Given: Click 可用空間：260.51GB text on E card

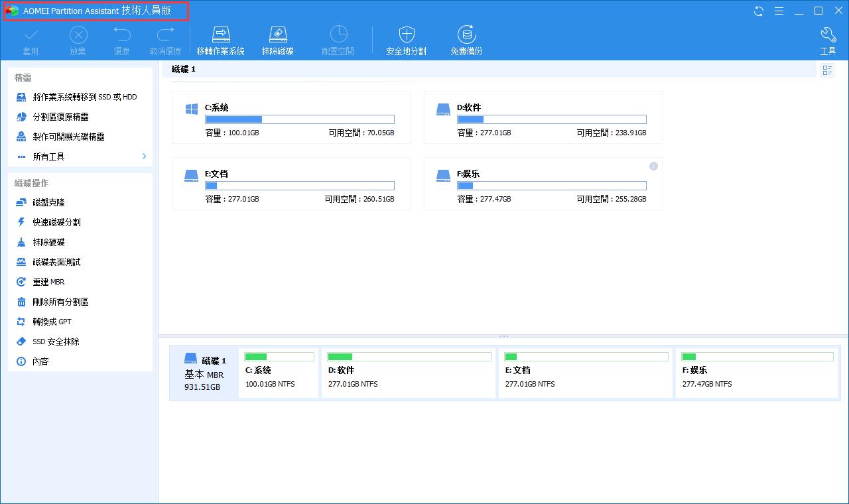Looking at the screenshot, I should pyautogui.click(x=359, y=199).
